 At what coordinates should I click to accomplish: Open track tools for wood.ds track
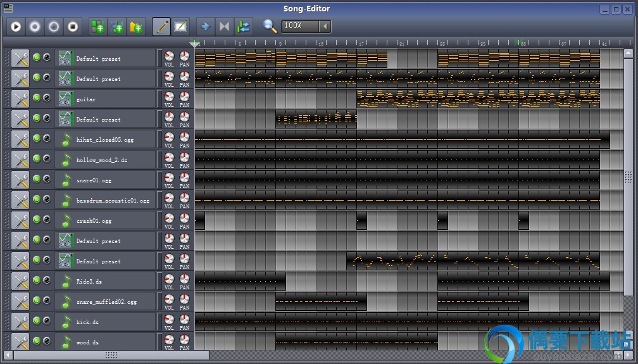click(x=20, y=342)
